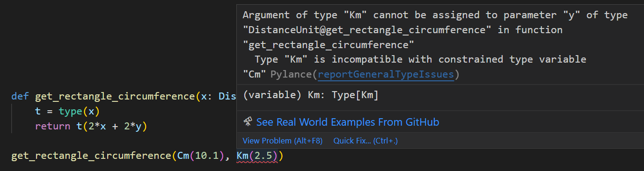Click the return keyword in the function

50,127
